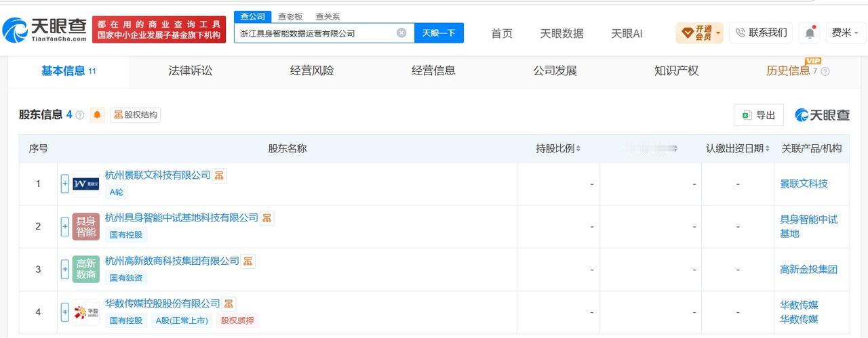
Task: Open equity structure icon beside 杭州景联文科技有限公司
Action: (x=219, y=175)
